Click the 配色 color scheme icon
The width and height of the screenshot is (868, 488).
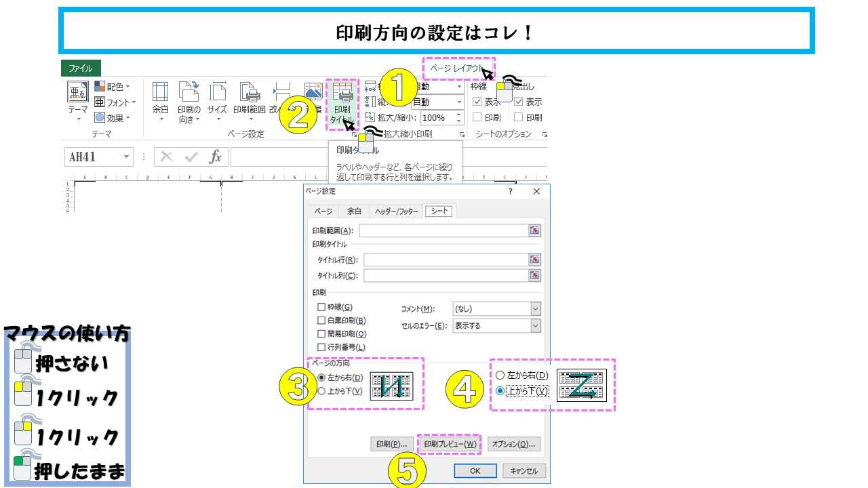99,87
